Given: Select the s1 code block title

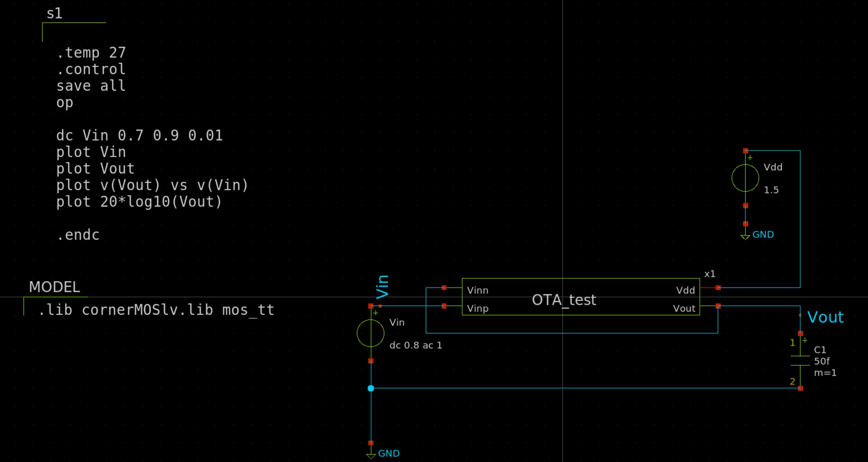Looking at the screenshot, I should coord(54,14).
